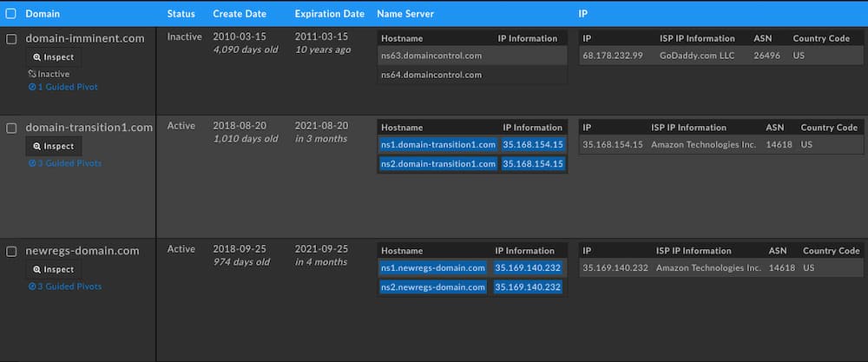Click the '1,010 days old' text

(246, 139)
